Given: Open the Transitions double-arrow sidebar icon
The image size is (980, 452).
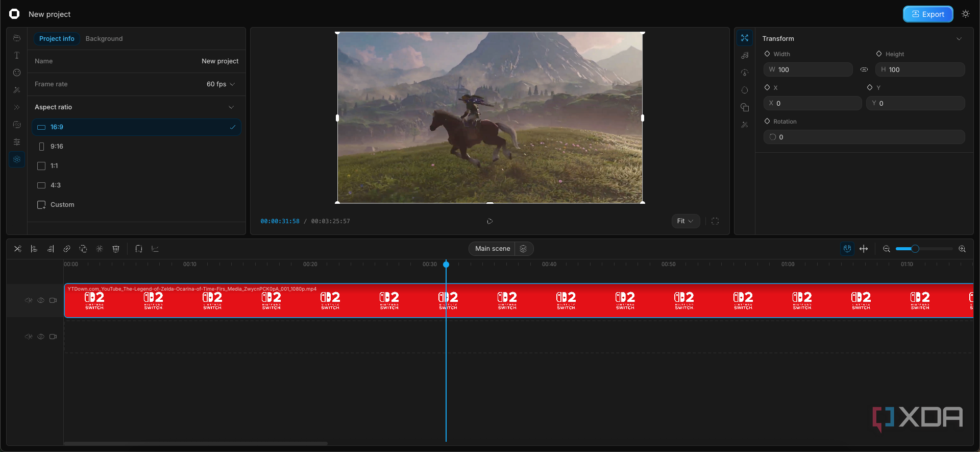Looking at the screenshot, I should pyautogui.click(x=17, y=107).
